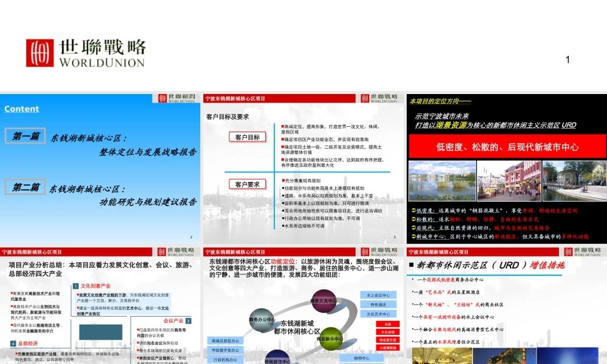The width and height of the screenshot is (607, 364).
Task: Click the 甲级楼宇型办公 blue box
Action: 225,350
